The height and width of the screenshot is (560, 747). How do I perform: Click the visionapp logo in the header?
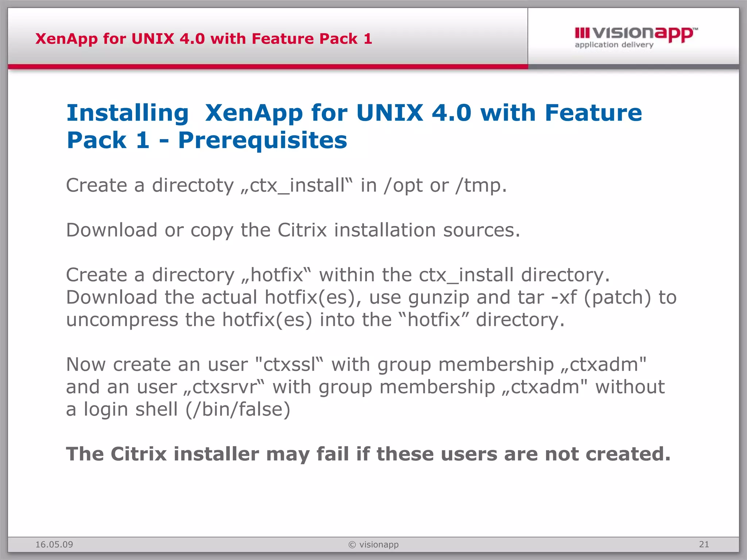pyautogui.click(x=636, y=38)
